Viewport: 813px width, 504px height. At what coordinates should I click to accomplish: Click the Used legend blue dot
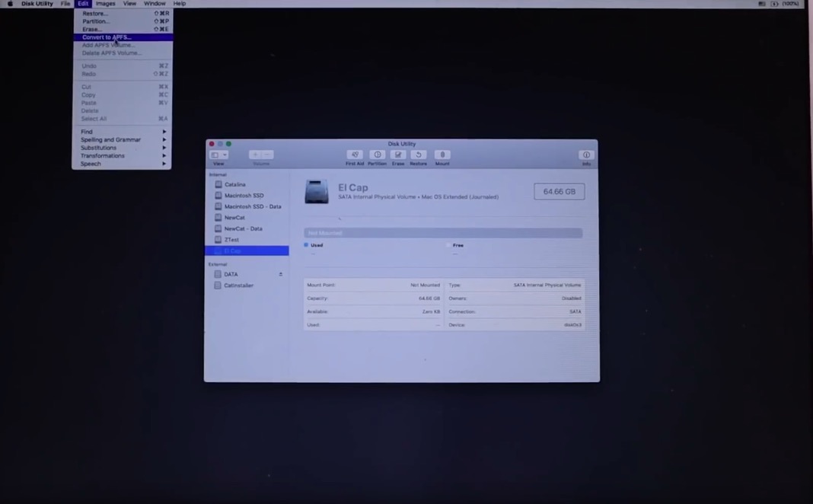coord(306,244)
